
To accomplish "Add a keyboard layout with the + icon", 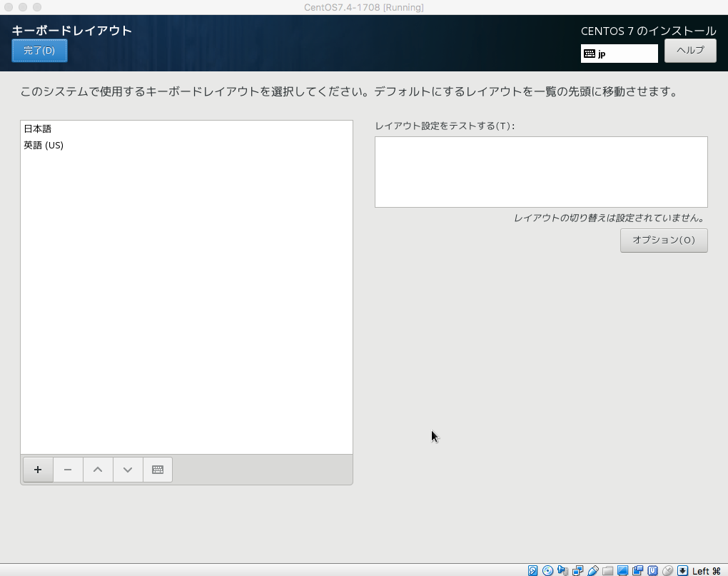I will pyautogui.click(x=38, y=469).
